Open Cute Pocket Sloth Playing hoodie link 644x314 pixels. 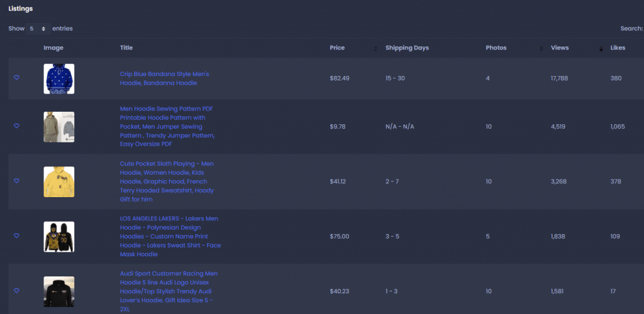(x=167, y=181)
